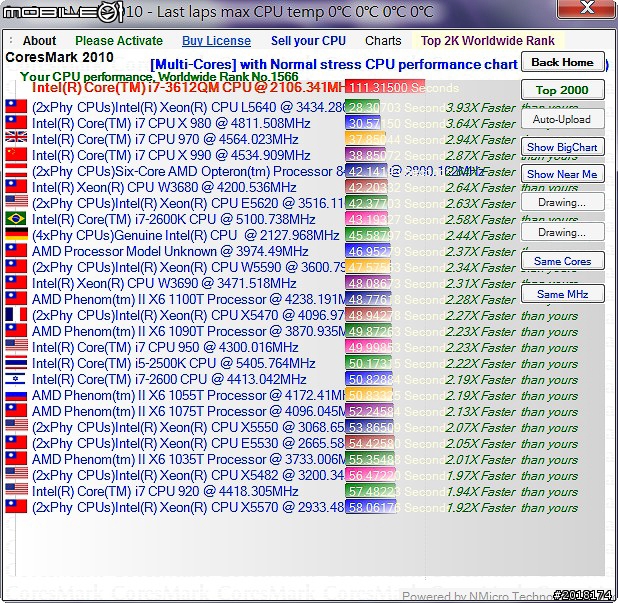Click flag icon beside i7 X 980 row
The height and width of the screenshot is (603, 618).
coord(16,123)
